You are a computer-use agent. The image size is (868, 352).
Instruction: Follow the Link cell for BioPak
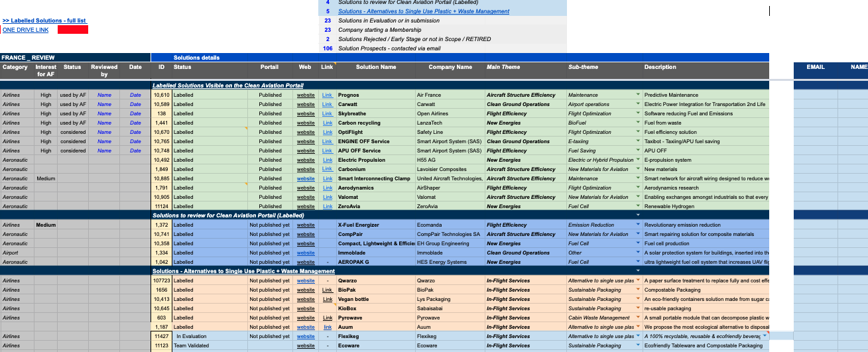[x=328, y=290]
